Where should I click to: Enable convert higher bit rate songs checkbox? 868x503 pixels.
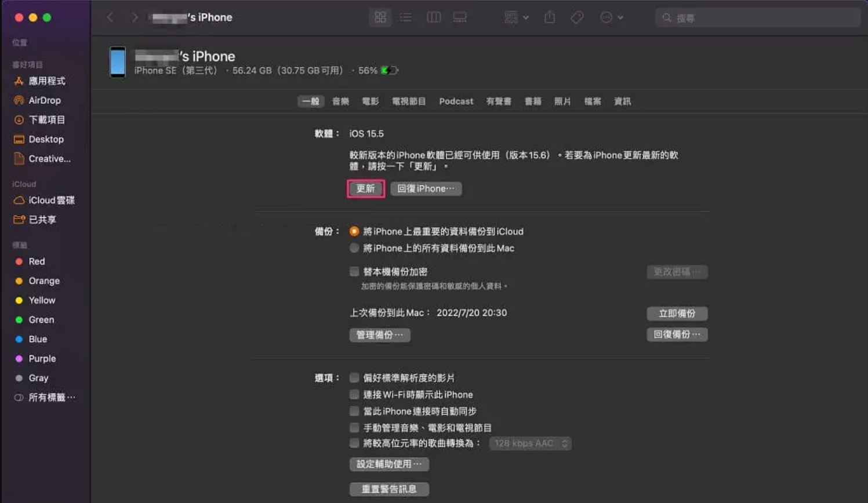354,443
